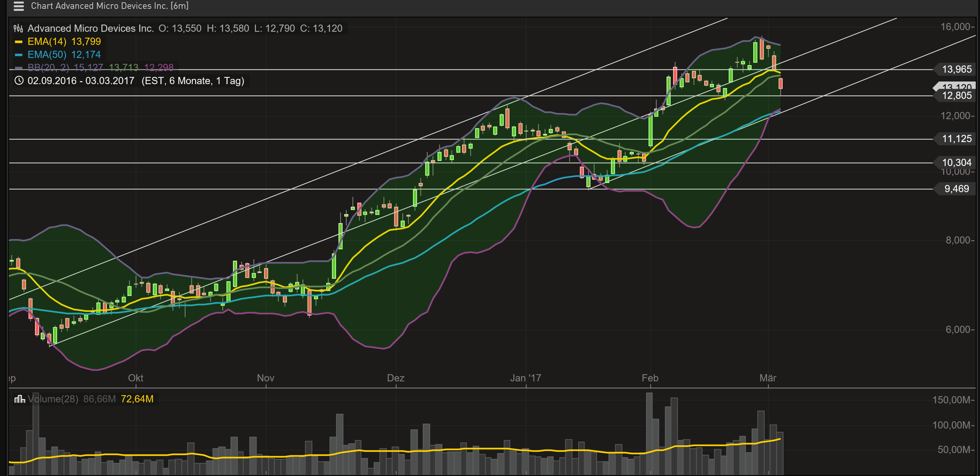Select the 11,125 horizontal line price label

coord(956,139)
